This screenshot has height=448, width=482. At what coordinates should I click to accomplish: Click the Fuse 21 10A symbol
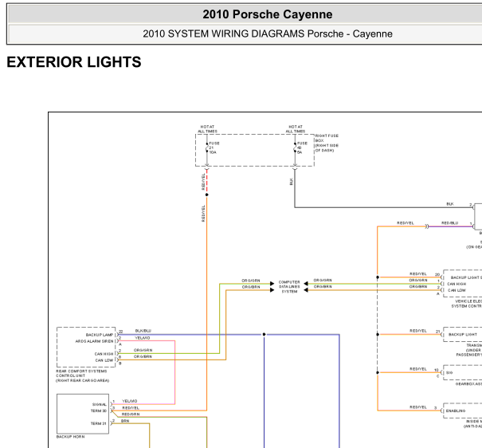click(x=207, y=148)
